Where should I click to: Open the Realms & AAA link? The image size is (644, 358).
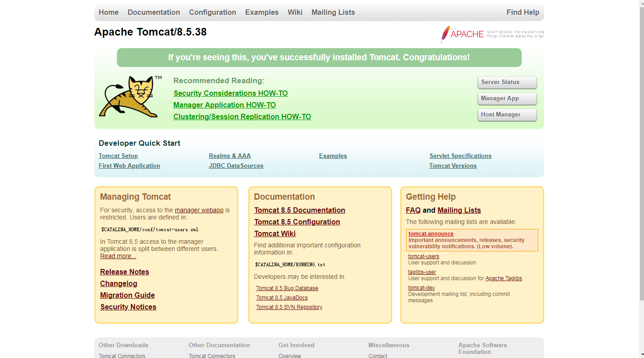230,156
